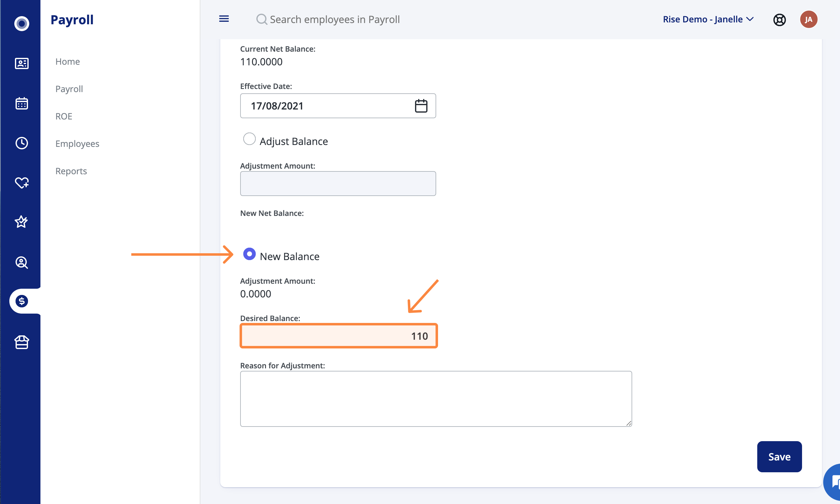
Task: Toggle the hamburger menu icon
Action: pos(224,19)
